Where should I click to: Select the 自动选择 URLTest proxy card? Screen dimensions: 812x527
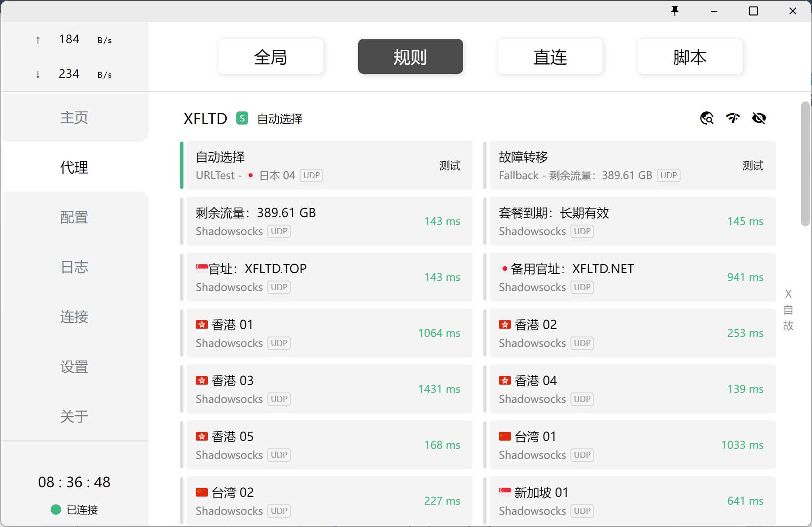click(330, 165)
